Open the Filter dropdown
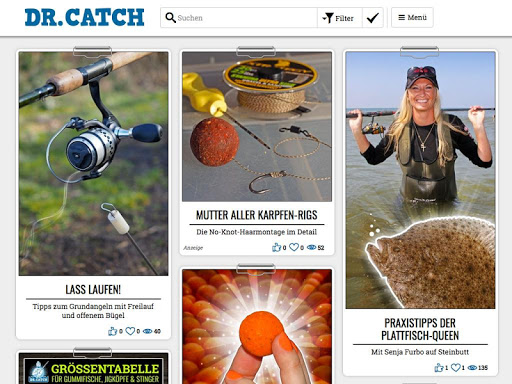This screenshot has width=512, height=384. (339, 18)
